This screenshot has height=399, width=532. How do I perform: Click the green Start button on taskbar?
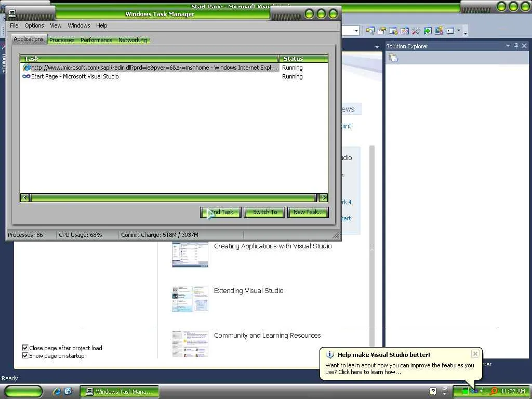coord(24,392)
